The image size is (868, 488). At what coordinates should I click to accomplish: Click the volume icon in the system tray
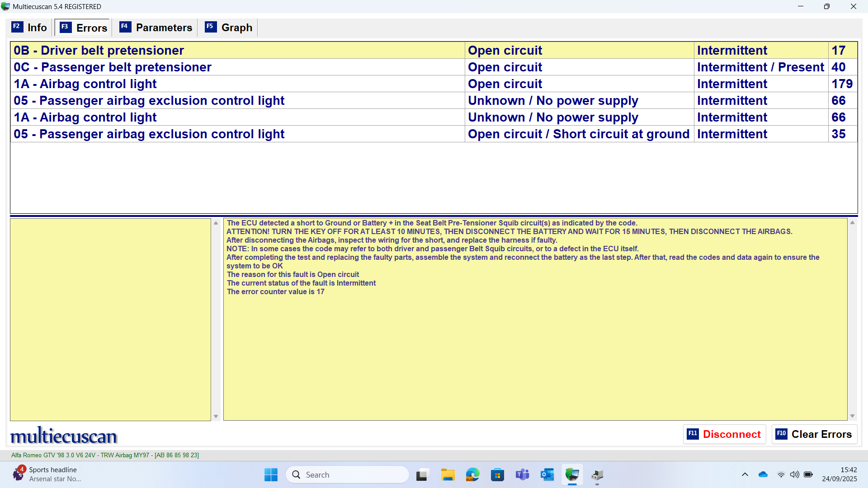pyautogui.click(x=795, y=474)
